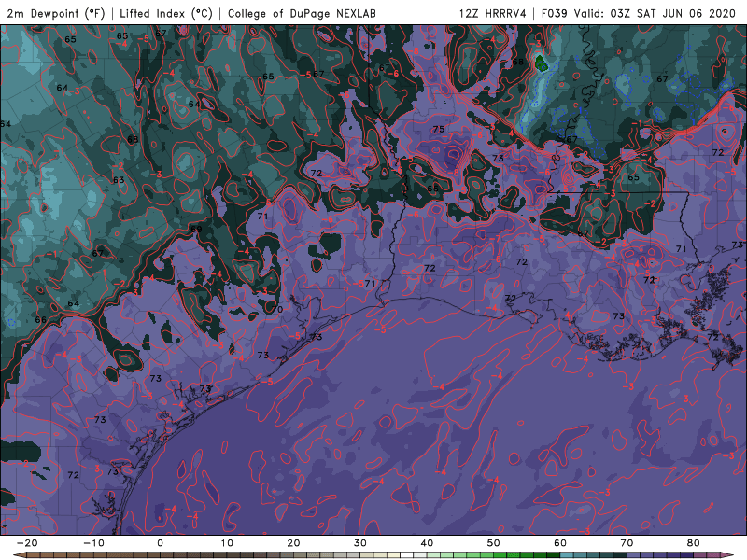747x560 pixels.
Task: Click the "70" colorbar scale label
Action: tap(627, 543)
